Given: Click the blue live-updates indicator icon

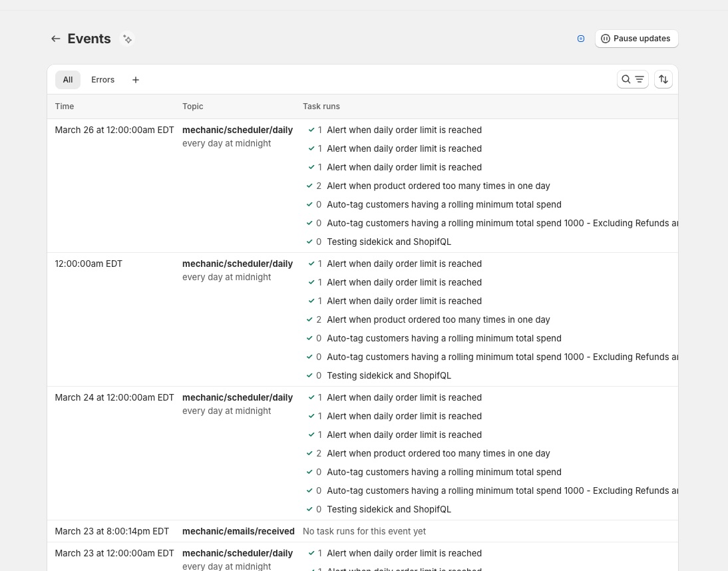Looking at the screenshot, I should (581, 39).
